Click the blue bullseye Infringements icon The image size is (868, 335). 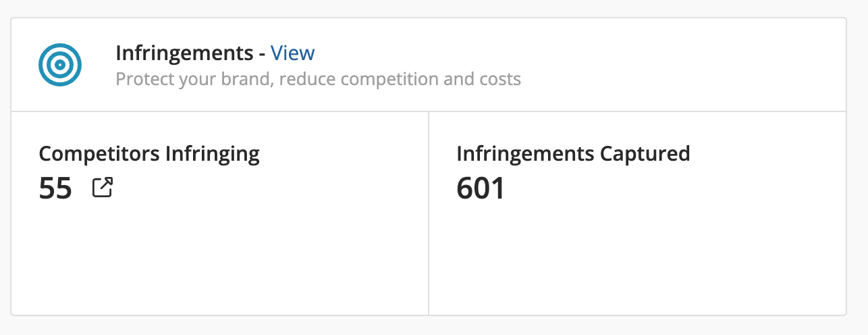[x=60, y=65]
